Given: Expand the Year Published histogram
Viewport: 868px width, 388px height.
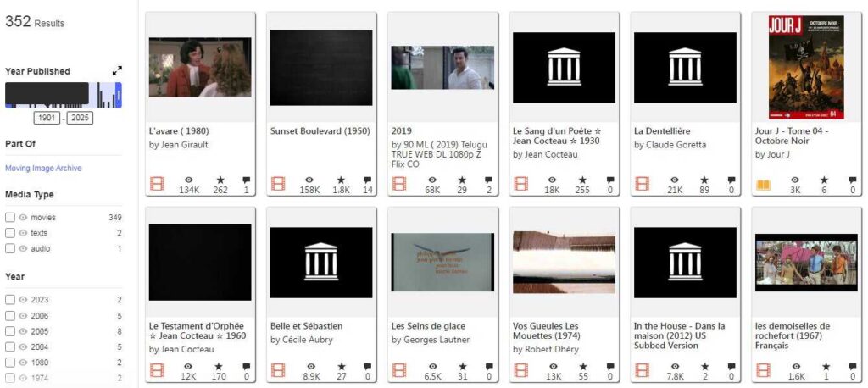Looking at the screenshot, I should coord(117,71).
